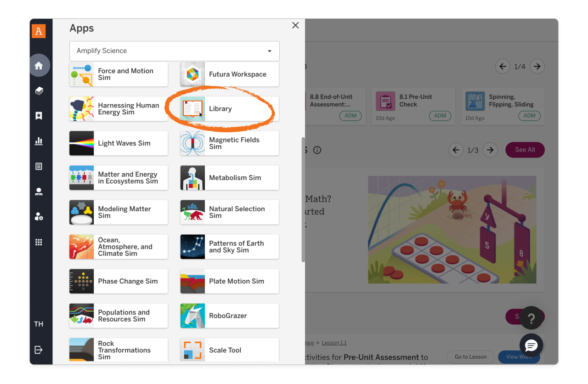
Task: Open the help question mark button
Action: (x=531, y=318)
